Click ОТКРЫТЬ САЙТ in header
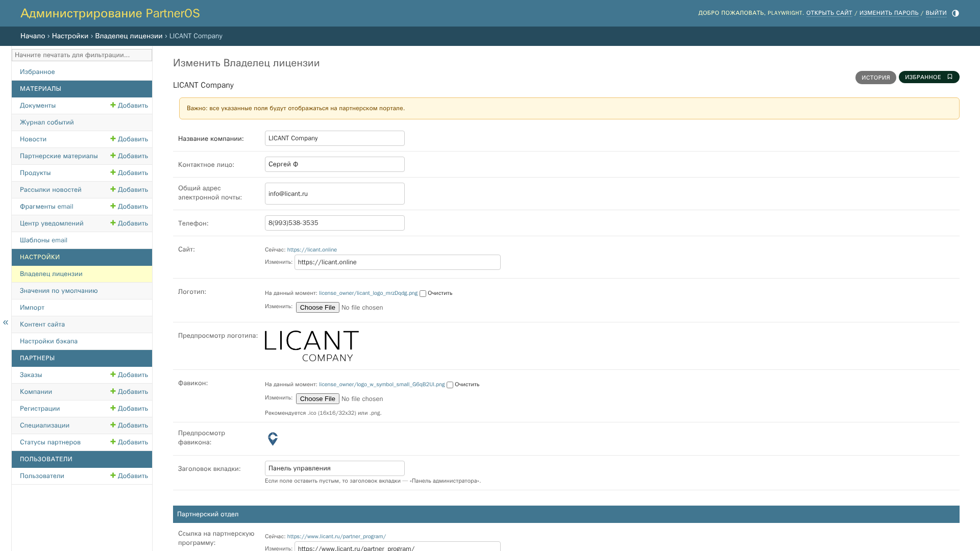 coord(829,13)
